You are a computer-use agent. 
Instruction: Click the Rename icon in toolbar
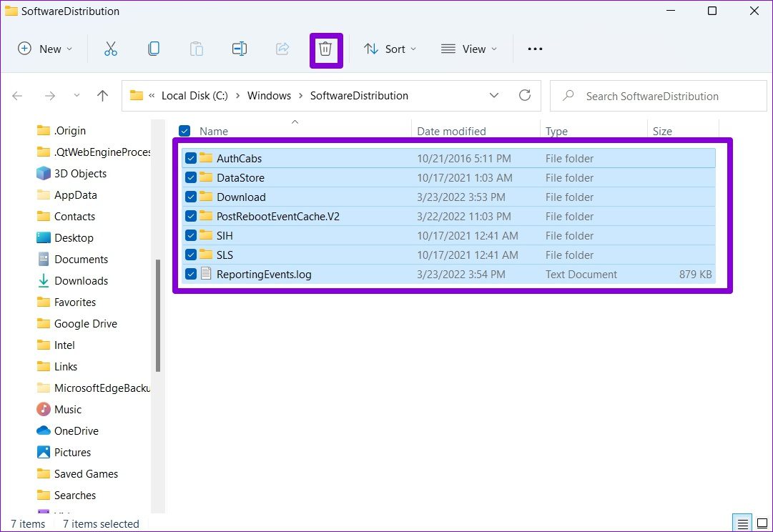pos(240,49)
